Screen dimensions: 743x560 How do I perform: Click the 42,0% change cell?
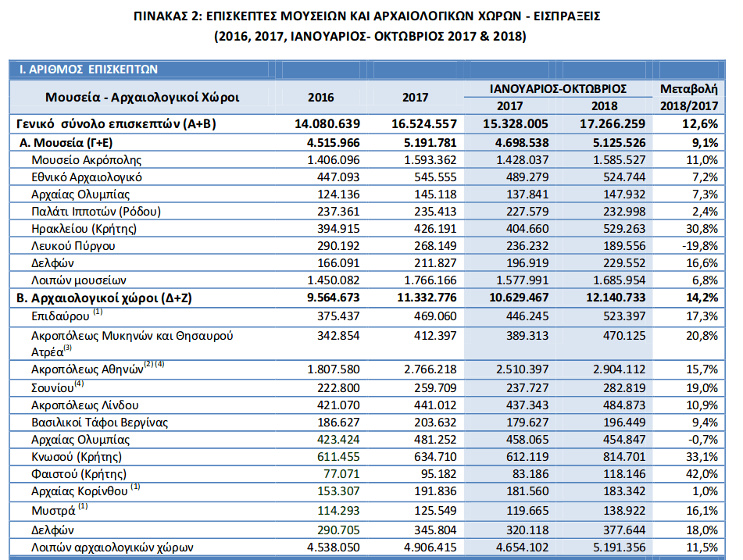click(702, 474)
